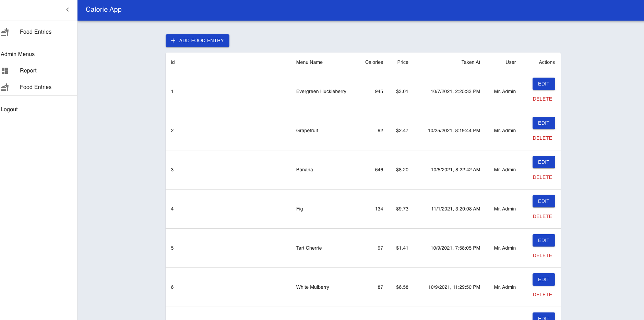Delete the Grapefruit entry
This screenshot has width=644, height=320.
542,138
